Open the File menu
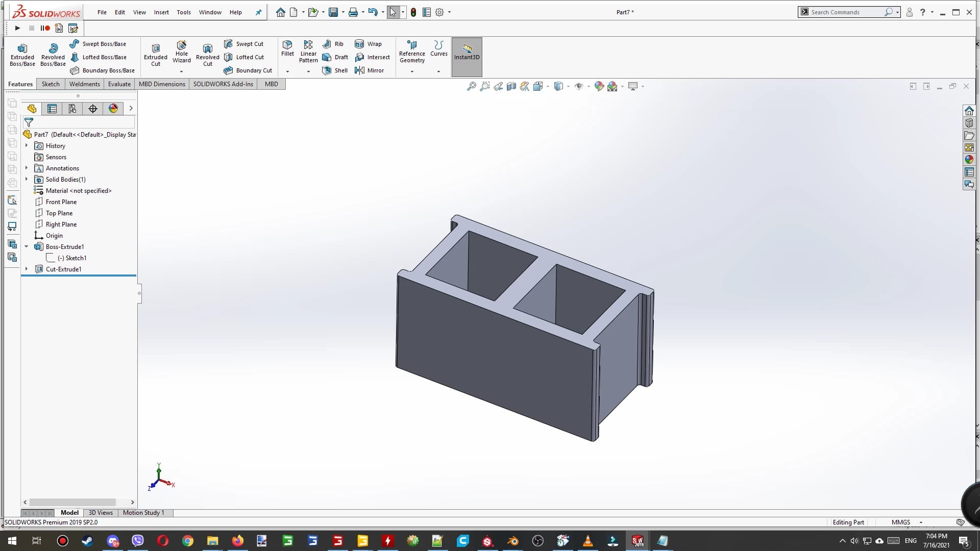Viewport: 980px width, 551px height. tap(102, 12)
